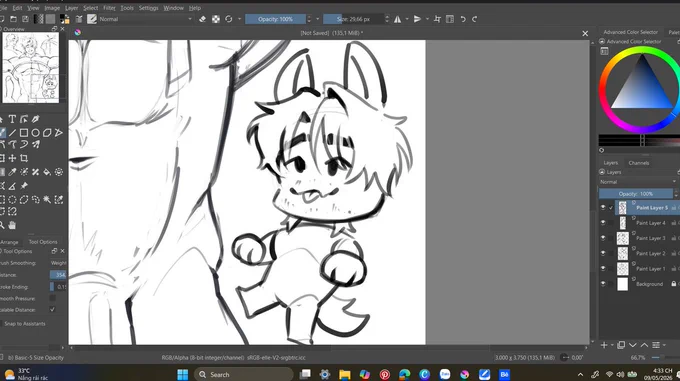Select the Multibrush tool
680x381 pixels.
pyautogui.click(x=36, y=144)
